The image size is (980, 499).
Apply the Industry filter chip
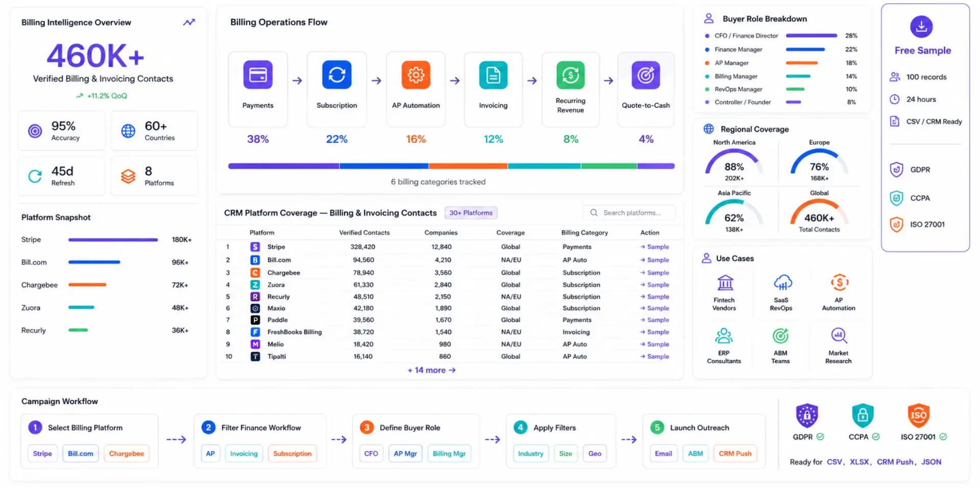click(x=531, y=454)
